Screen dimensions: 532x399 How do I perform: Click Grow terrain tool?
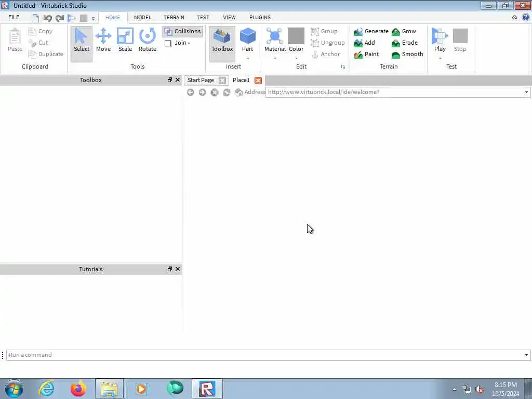point(404,31)
